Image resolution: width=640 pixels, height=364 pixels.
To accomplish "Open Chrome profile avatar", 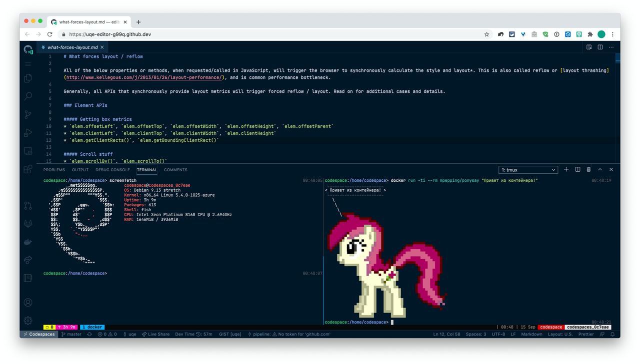I will click(x=601, y=34).
